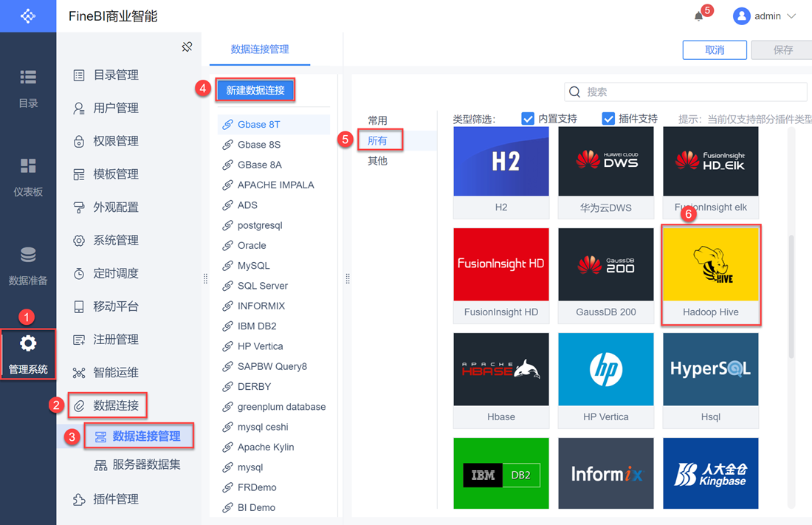Select the Gbase 8S connection
The image size is (812, 525).
[x=273, y=145]
